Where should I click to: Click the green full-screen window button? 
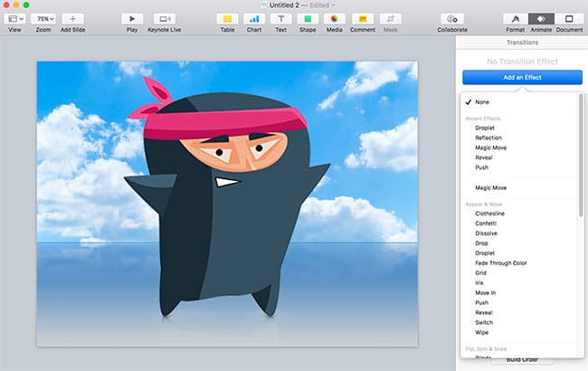(26, 5)
